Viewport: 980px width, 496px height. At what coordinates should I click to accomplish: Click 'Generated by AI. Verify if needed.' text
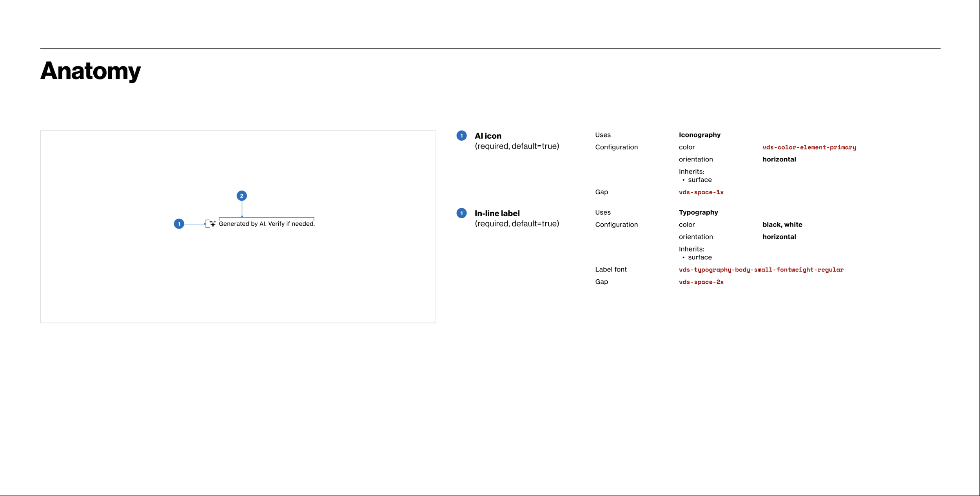coord(267,224)
